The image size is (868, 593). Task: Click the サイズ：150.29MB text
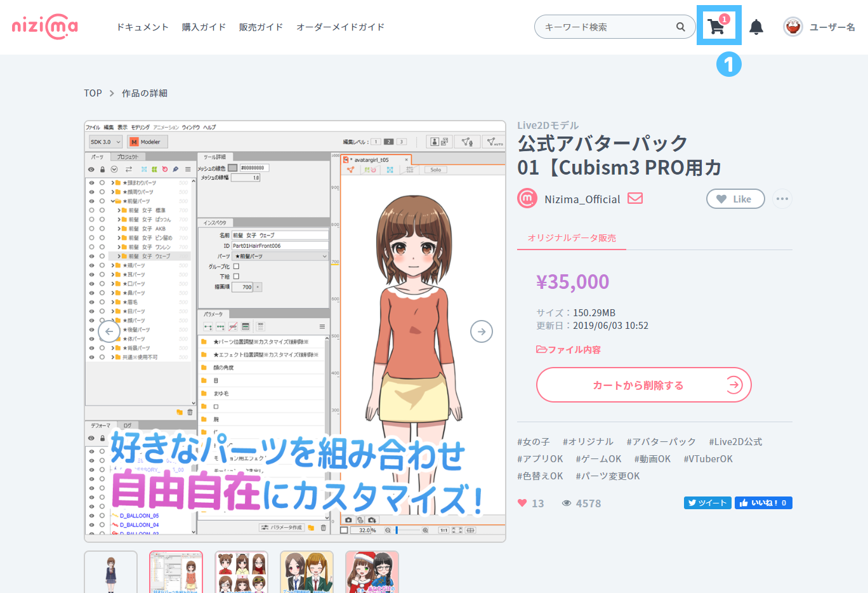pos(576,313)
